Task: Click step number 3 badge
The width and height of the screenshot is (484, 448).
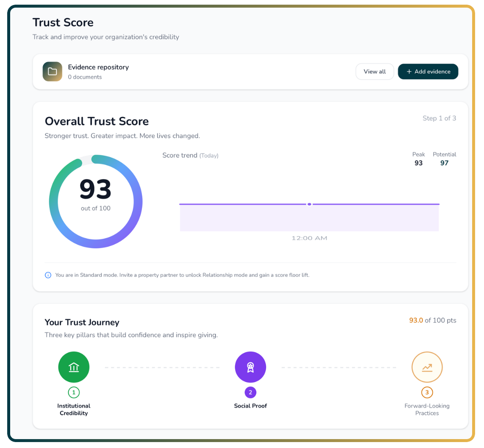Action: [x=427, y=392]
